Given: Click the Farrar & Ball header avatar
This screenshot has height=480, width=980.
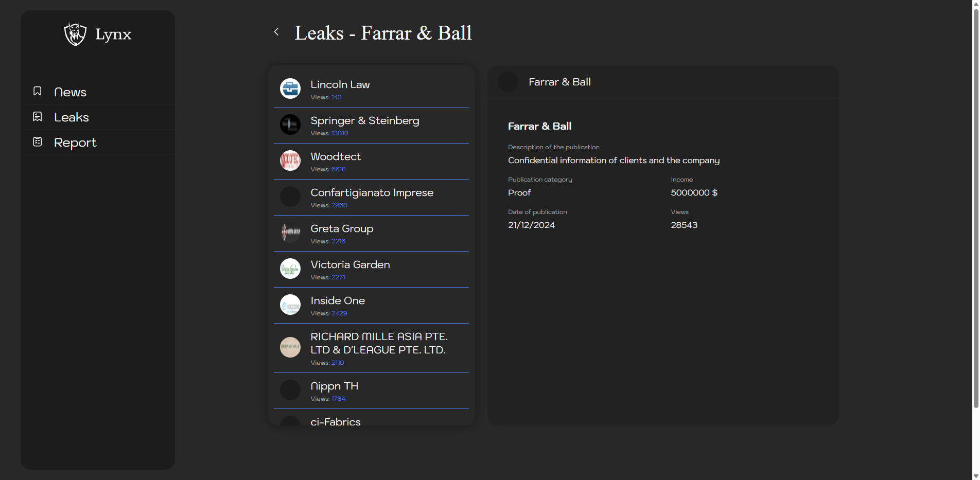Looking at the screenshot, I should (x=508, y=82).
